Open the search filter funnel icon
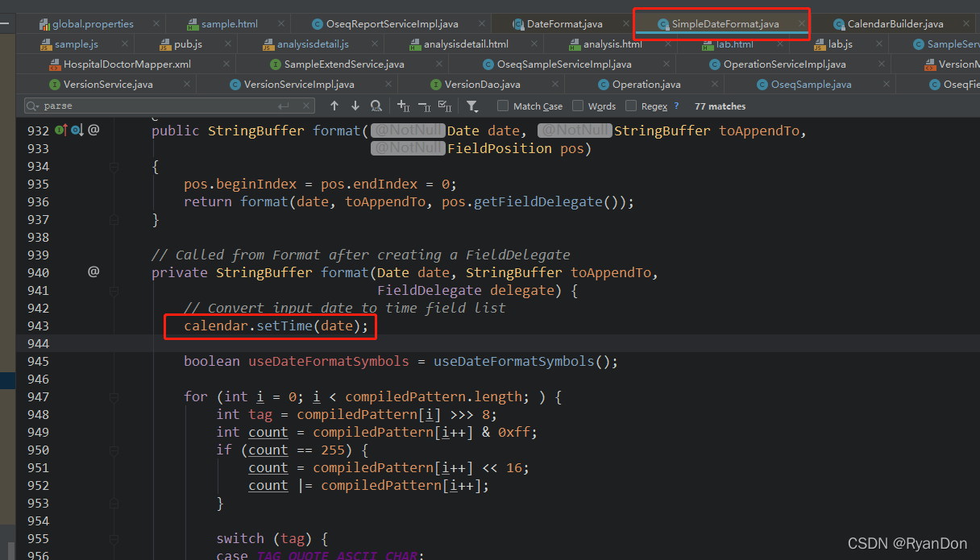The image size is (980, 560). pyautogui.click(x=472, y=106)
